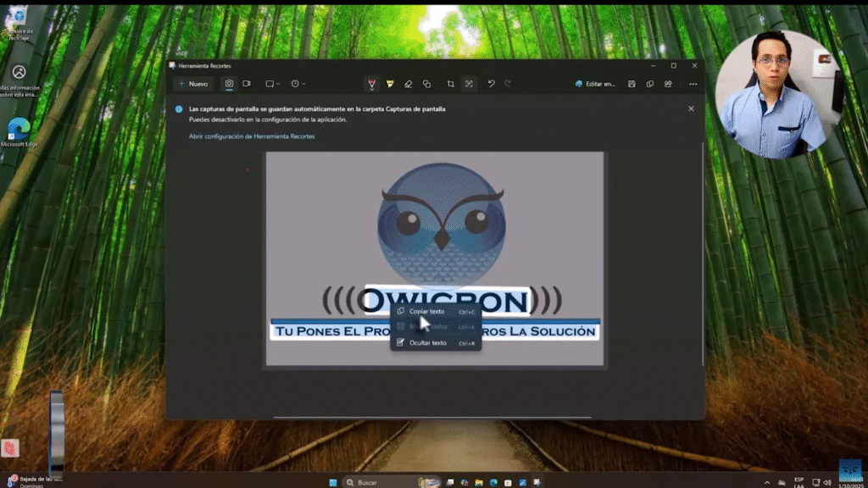Viewport: 868px width, 488px height.
Task: Open the shapes tool
Action: 426,84
